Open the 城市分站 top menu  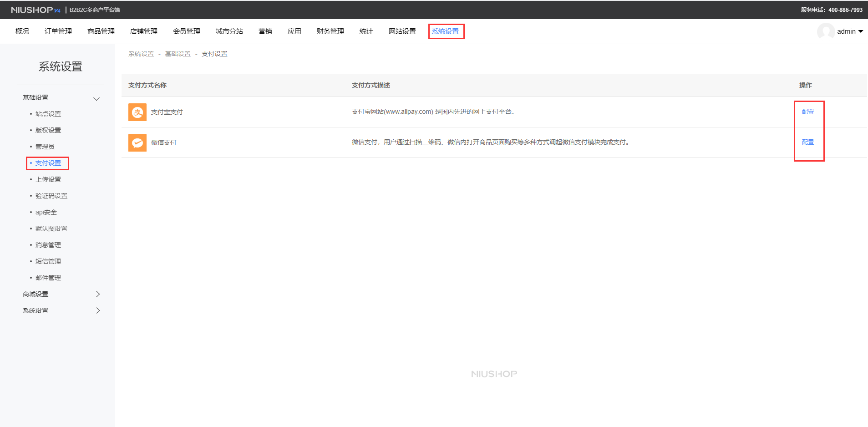[229, 31]
